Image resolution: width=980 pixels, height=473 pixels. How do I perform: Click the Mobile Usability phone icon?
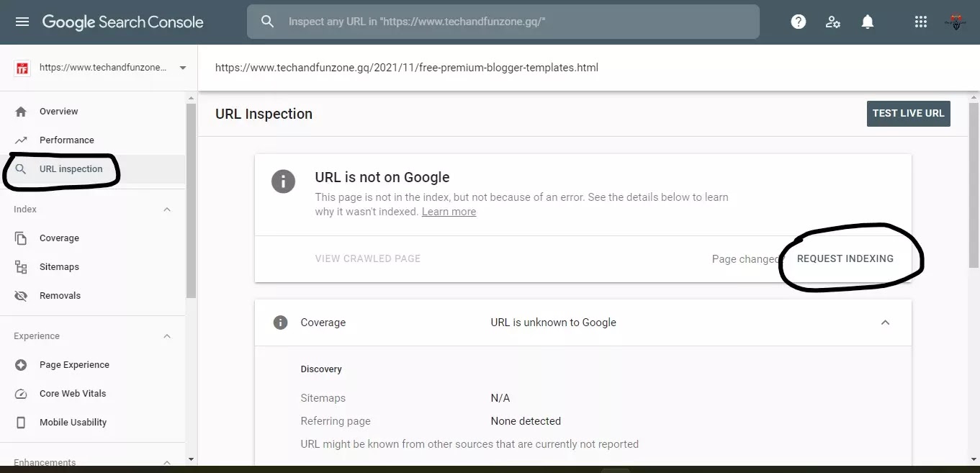point(21,423)
